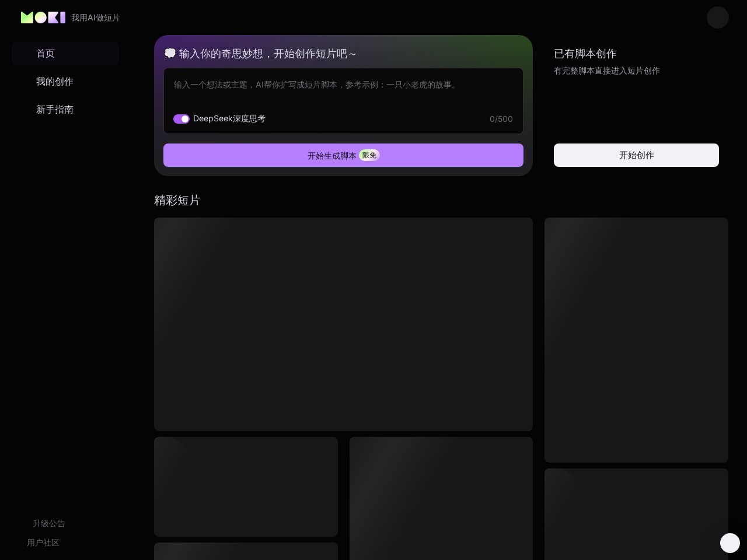
Task: Go to 首页 in the sidebar
Action: [x=65, y=54]
